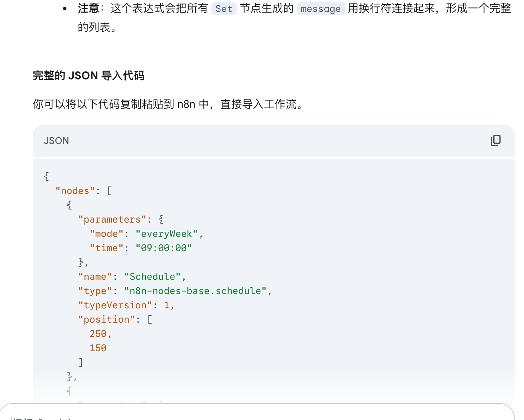Click the inline code Set
The image size is (524, 420).
224,9
